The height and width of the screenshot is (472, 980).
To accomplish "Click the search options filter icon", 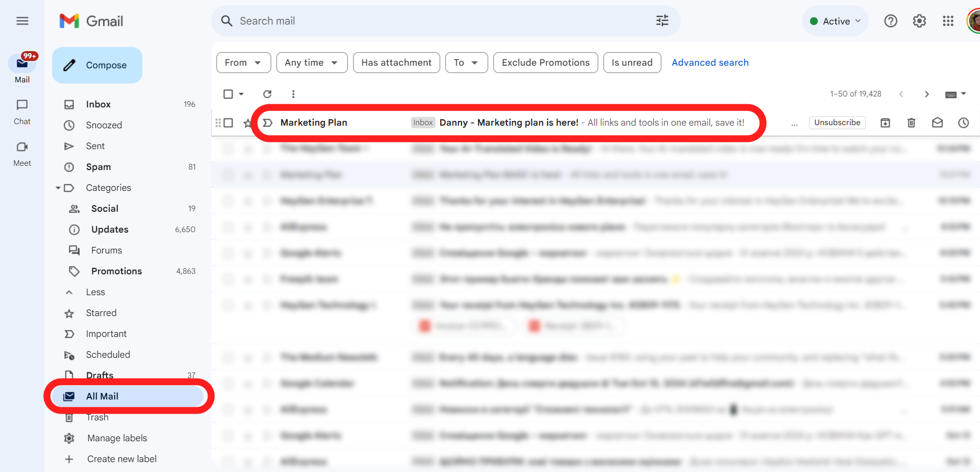I will 662,21.
